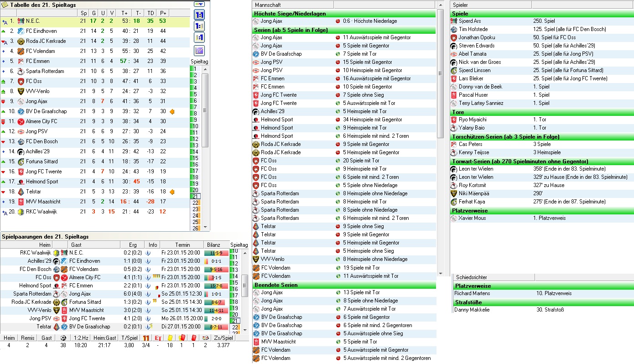Open the info icon for Achilles'29 vs FC Eindhoven

point(148,261)
